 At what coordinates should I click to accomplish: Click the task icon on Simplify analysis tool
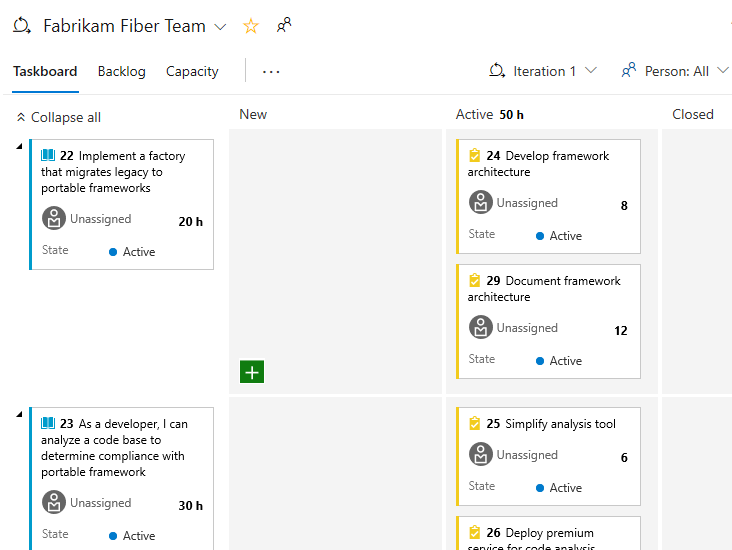pos(475,424)
